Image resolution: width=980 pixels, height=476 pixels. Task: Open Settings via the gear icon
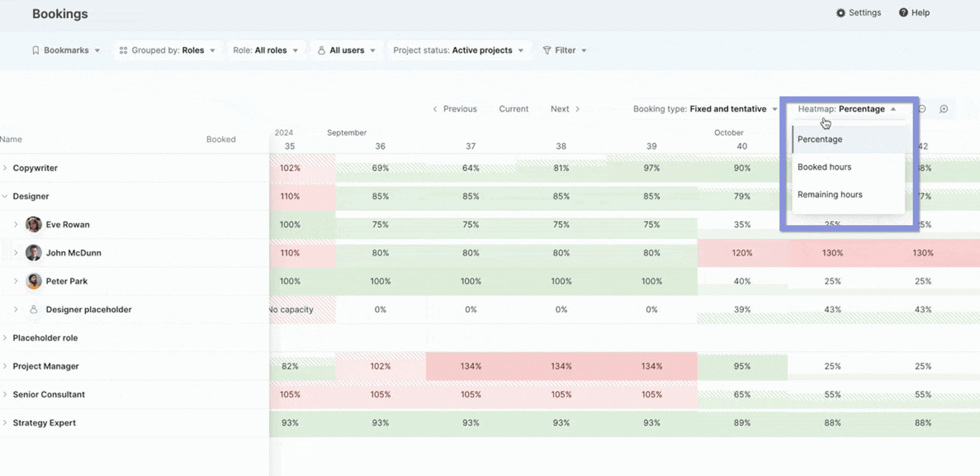pyautogui.click(x=840, y=13)
